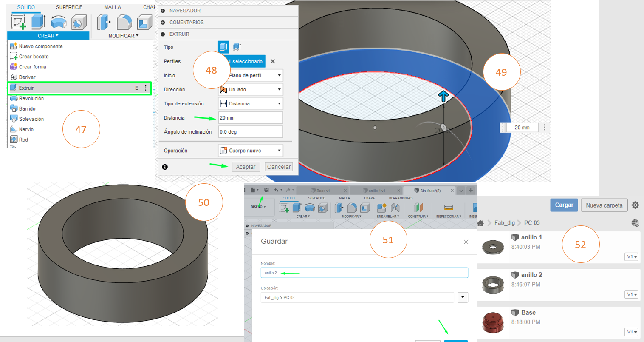The width and height of the screenshot is (644, 342).
Task: Select HERRAMIENTAS tab above the Guardar dialog
Action: pyautogui.click(x=401, y=198)
